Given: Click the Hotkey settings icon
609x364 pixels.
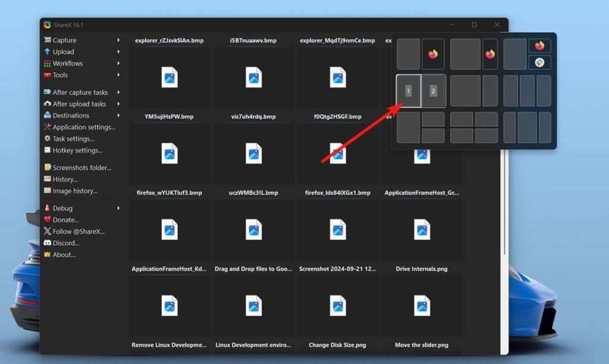Looking at the screenshot, I should point(47,150).
